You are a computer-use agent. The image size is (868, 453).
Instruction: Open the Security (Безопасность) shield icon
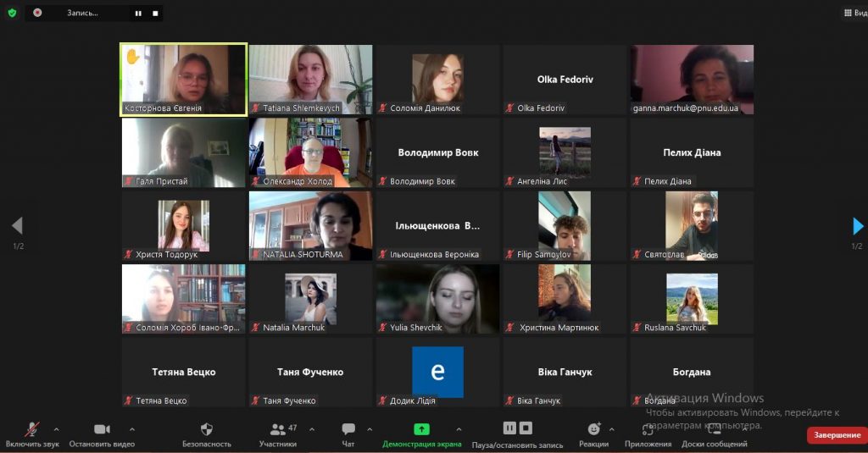207,429
